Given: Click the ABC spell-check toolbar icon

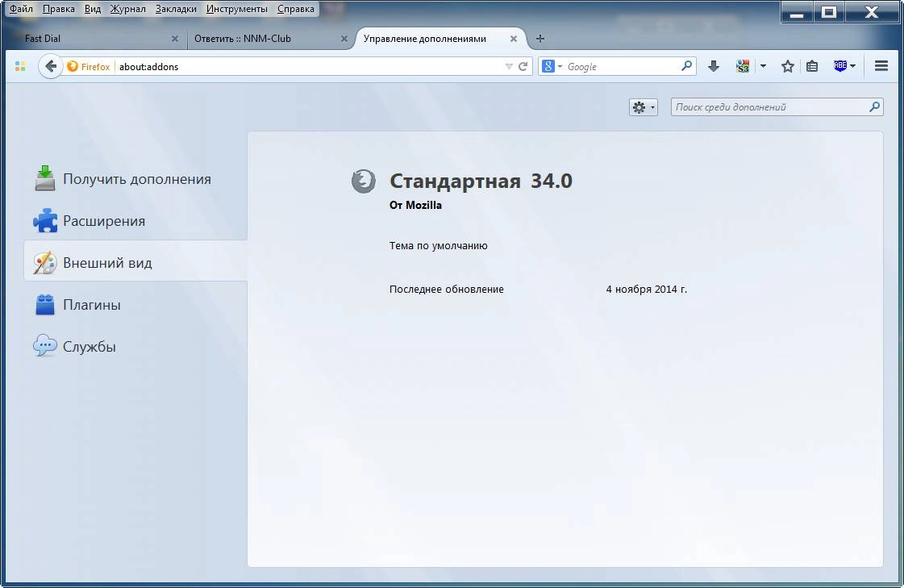Looking at the screenshot, I should [840, 66].
